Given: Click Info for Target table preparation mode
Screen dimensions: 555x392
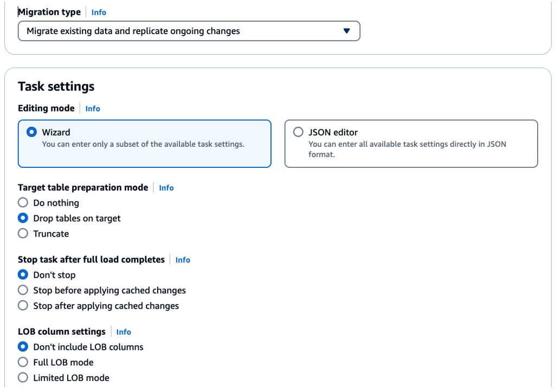Looking at the screenshot, I should coord(166,188).
